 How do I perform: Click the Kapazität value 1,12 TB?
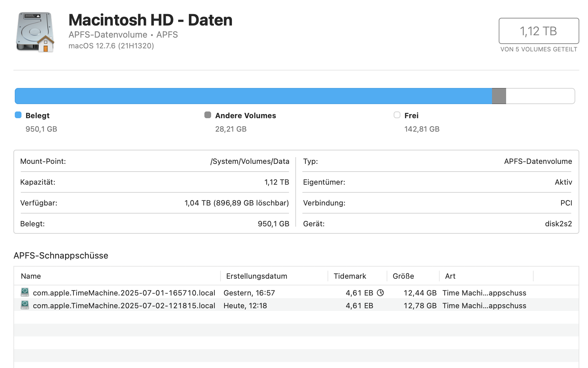coord(277,182)
